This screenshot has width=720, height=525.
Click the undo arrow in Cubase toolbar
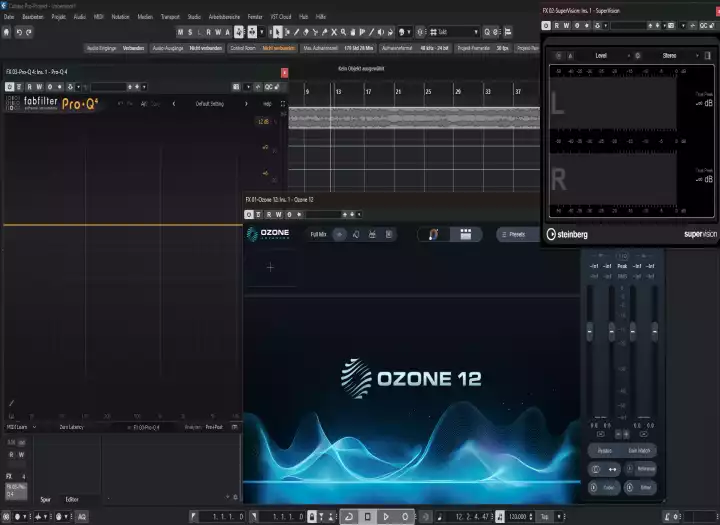tap(19, 32)
